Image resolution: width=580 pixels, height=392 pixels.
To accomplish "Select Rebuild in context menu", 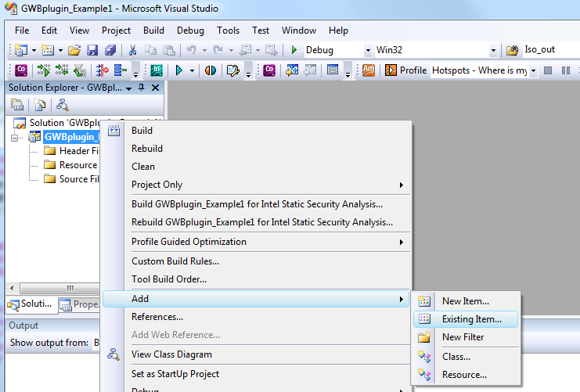I will pyautogui.click(x=256, y=149).
